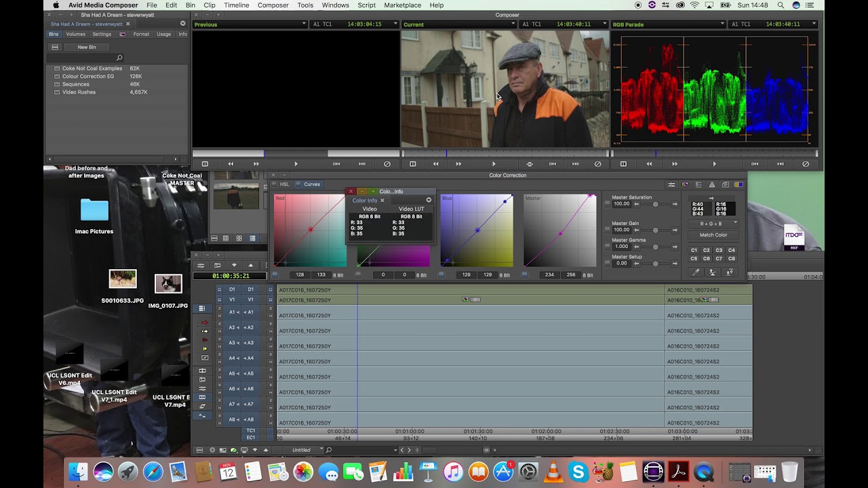
Task: Click the warning triangle icon in Color Correction
Action: pos(712,184)
